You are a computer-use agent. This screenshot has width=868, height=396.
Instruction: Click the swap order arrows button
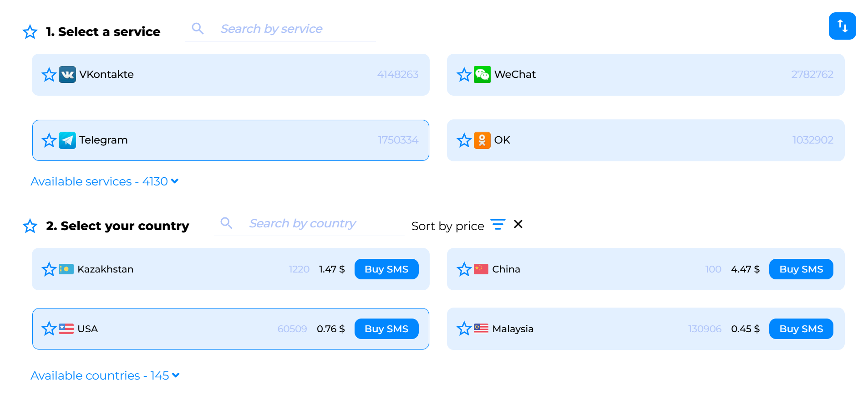(x=842, y=26)
